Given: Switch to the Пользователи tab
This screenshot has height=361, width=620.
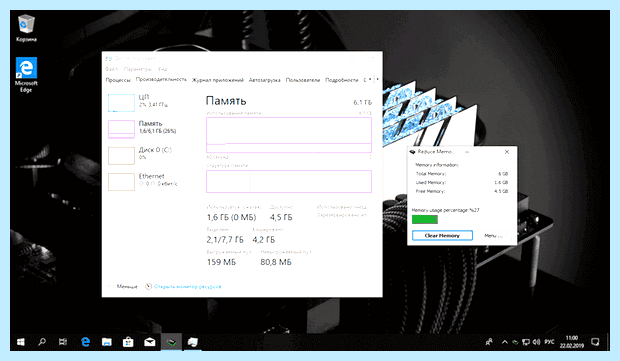Looking at the screenshot, I should [302, 80].
